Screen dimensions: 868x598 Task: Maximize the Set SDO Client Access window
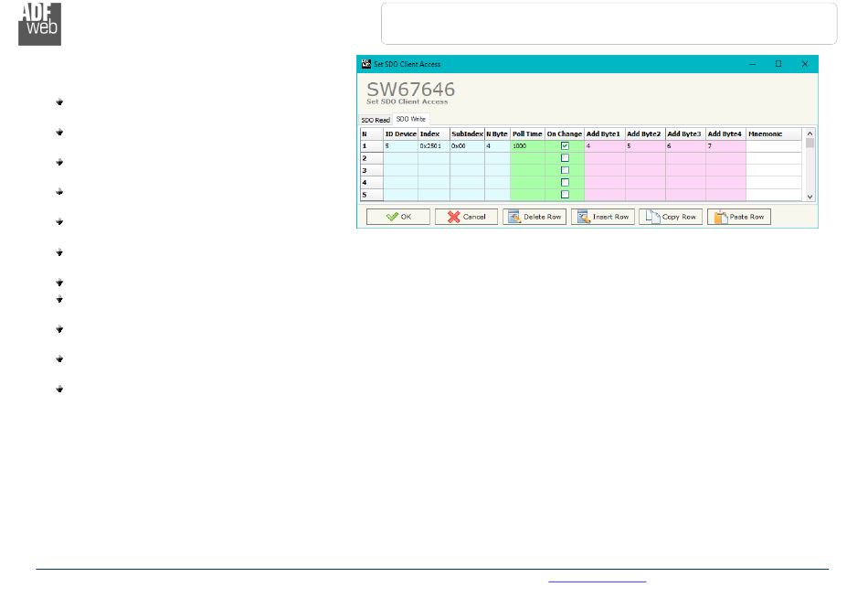[x=778, y=64]
